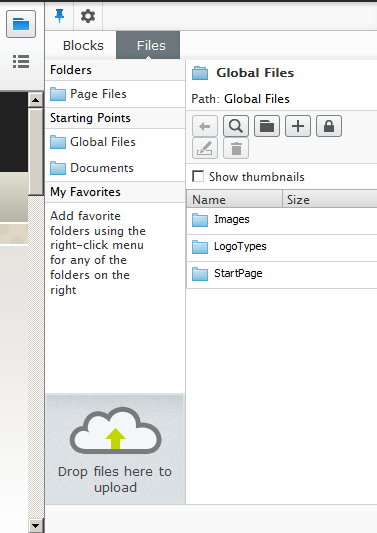Toggle the navigation tree list icon

pyautogui.click(x=21, y=62)
